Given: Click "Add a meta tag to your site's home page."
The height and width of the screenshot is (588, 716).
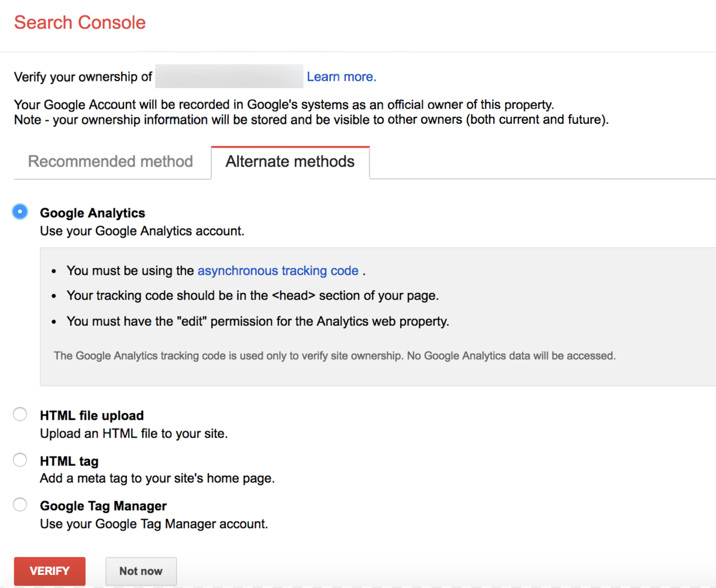Looking at the screenshot, I should (x=157, y=478).
